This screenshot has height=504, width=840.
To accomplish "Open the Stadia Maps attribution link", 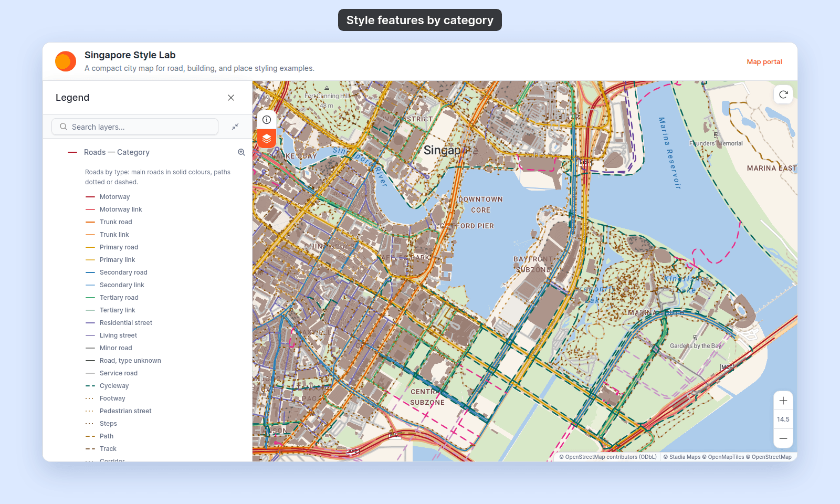I will click(685, 457).
